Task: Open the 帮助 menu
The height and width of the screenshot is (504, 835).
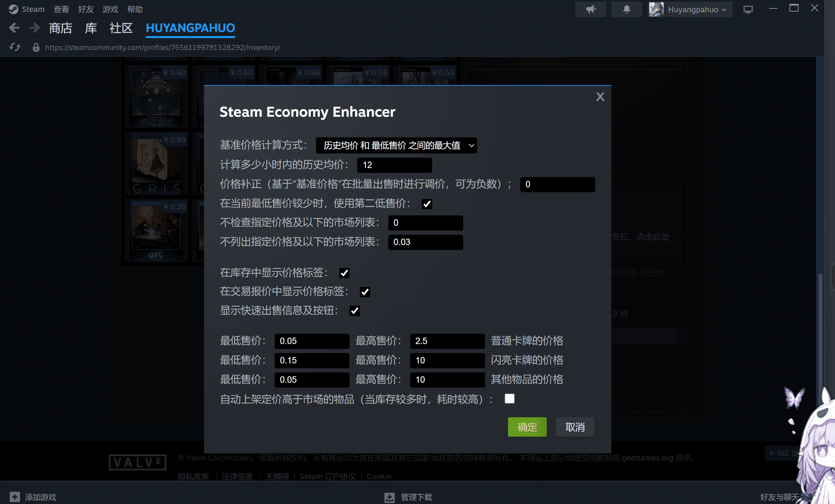Action: pyautogui.click(x=135, y=9)
